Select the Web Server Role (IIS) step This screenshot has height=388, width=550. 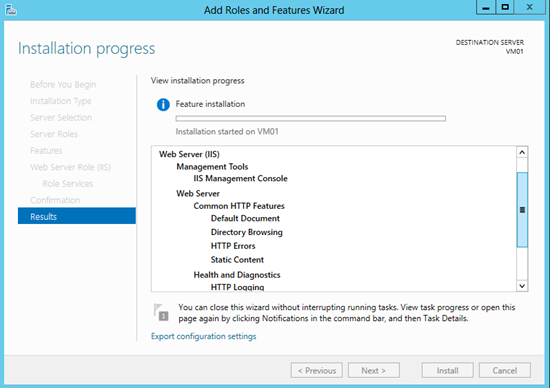[x=71, y=167]
